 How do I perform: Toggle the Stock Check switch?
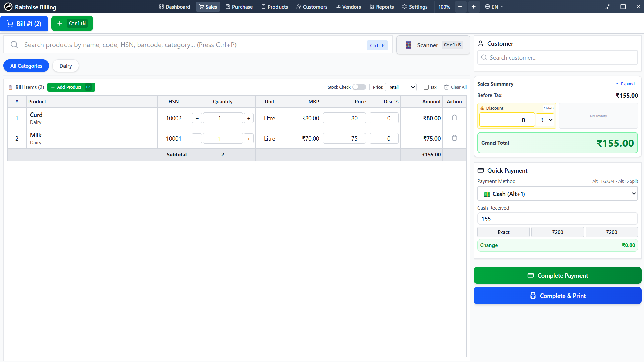(x=359, y=87)
